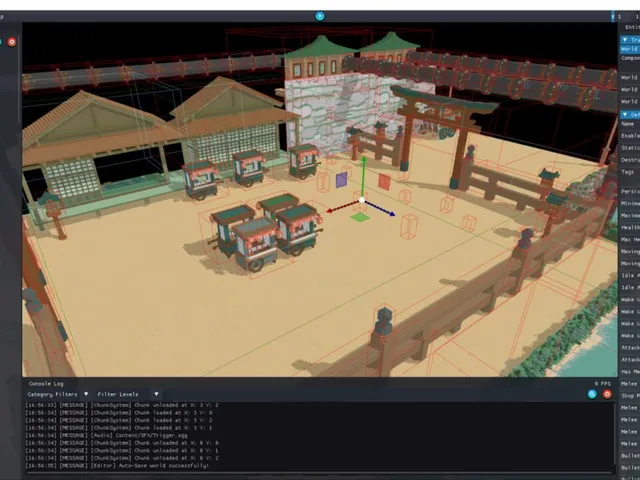Click the blue play button in the top bar

pos(320,16)
